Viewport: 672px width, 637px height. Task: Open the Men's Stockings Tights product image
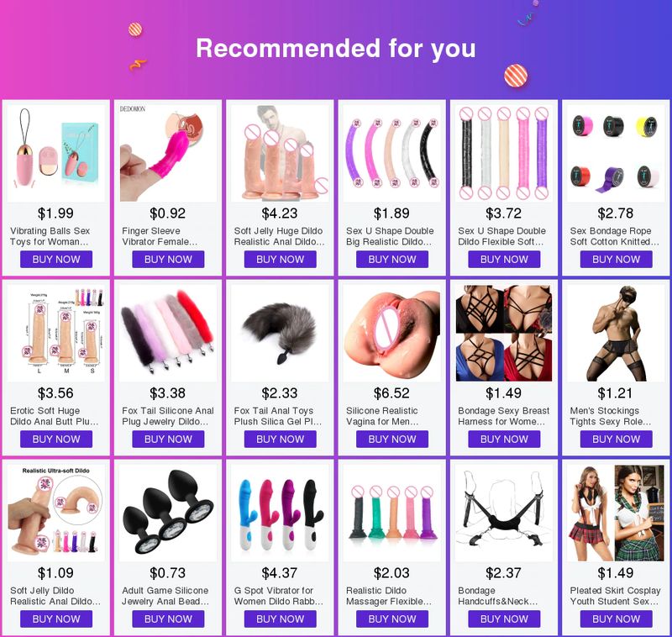pos(616,333)
